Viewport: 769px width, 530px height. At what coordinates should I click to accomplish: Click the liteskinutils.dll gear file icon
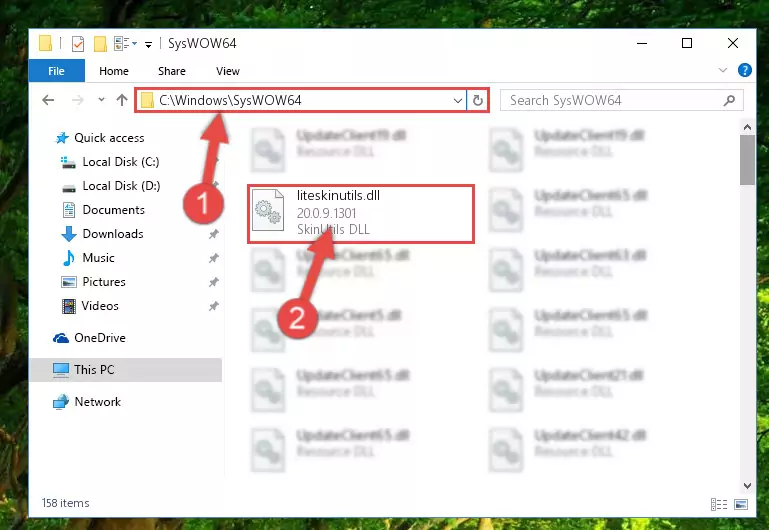point(268,211)
